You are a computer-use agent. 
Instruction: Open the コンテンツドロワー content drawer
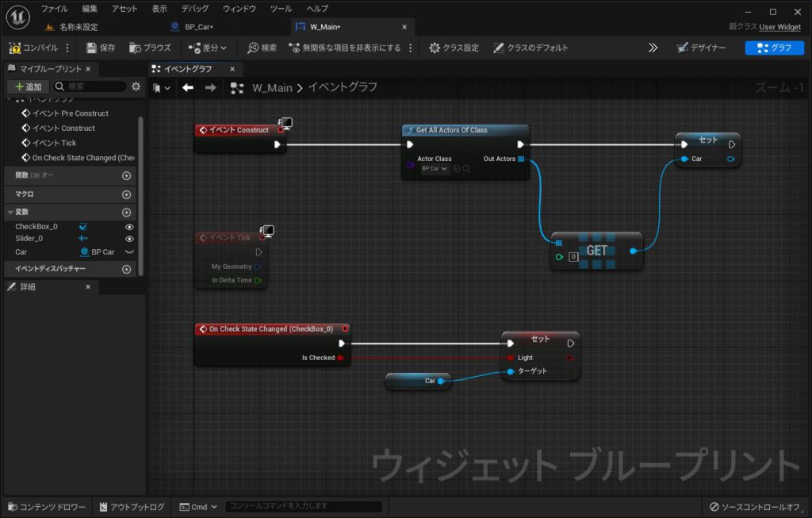click(x=47, y=507)
